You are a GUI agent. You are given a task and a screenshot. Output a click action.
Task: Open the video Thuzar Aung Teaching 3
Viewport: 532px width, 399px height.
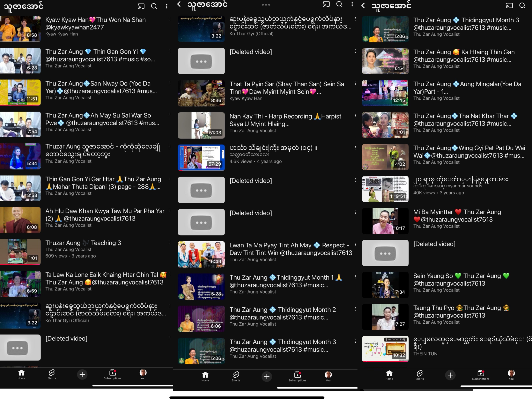point(83,243)
